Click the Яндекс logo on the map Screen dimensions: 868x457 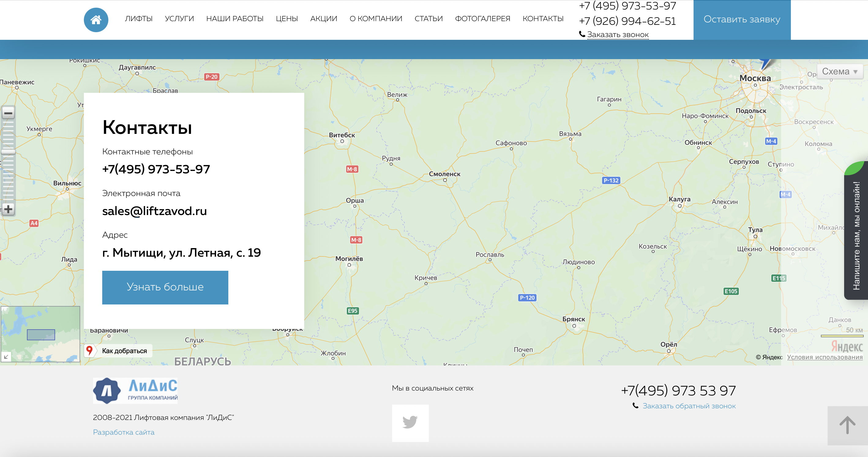tap(847, 346)
